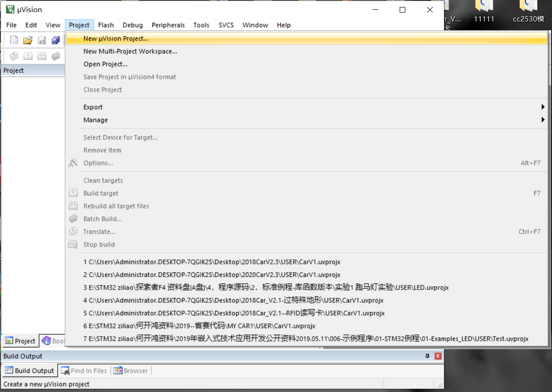Click the Close Project entry
552x392 pixels.
click(307, 90)
